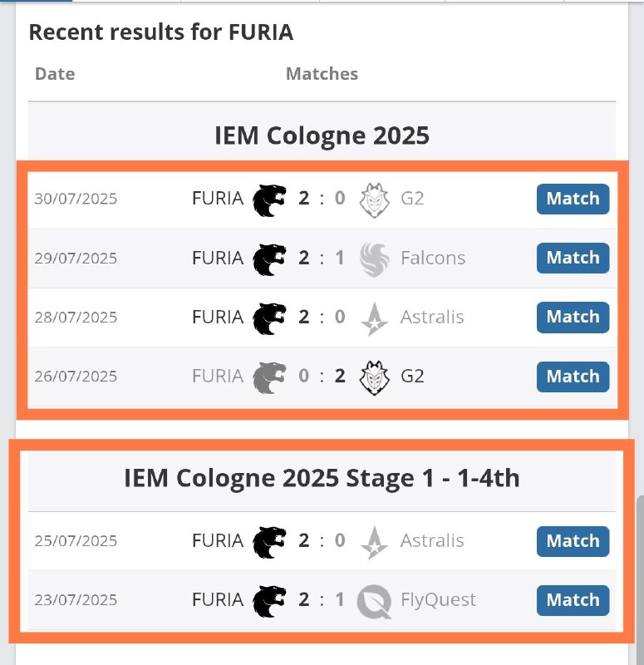Click the G2 logo in the 26/07/2025 row
Viewport: 644px width, 665px height.
[x=374, y=377]
